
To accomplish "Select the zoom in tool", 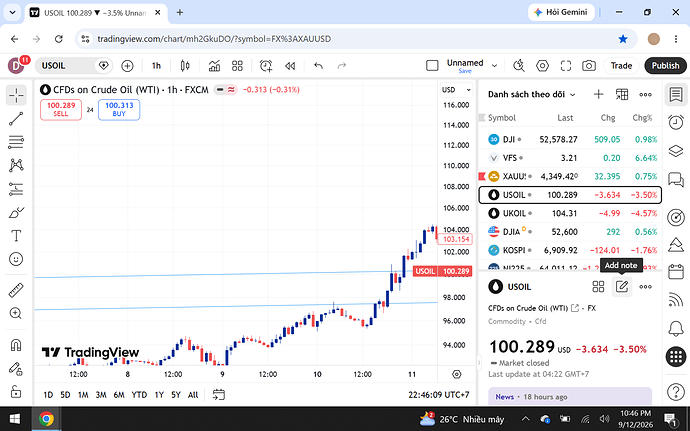I will point(16,313).
